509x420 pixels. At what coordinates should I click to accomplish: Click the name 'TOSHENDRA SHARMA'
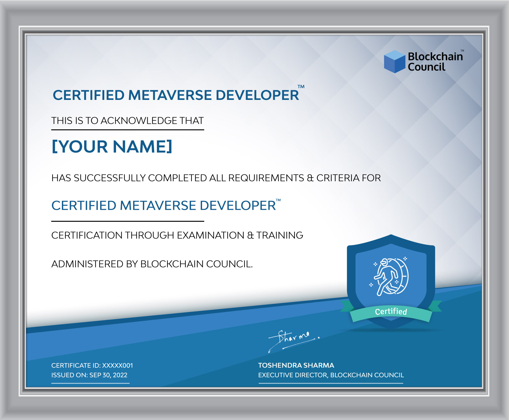tap(296, 365)
